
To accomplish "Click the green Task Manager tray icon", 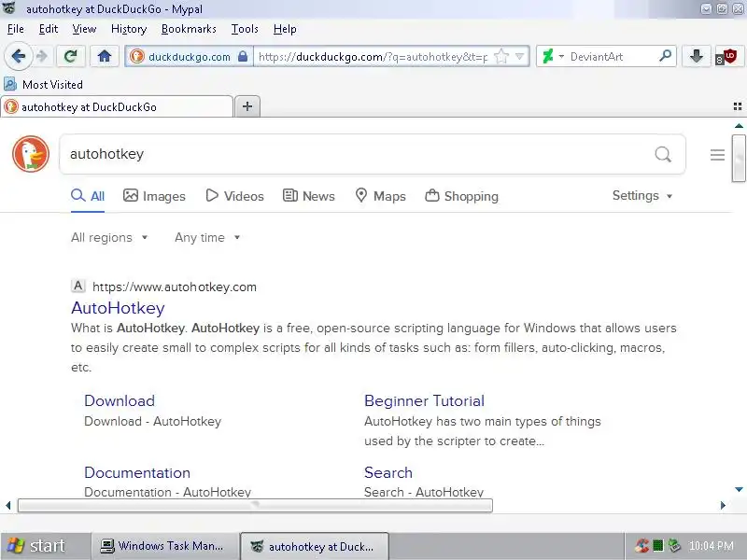I will pyautogui.click(x=658, y=545).
